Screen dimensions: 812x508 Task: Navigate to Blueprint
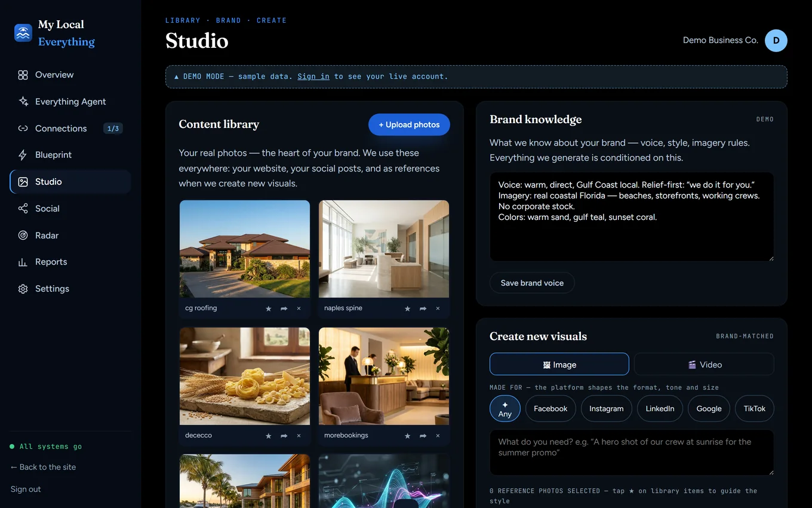point(70,155)
